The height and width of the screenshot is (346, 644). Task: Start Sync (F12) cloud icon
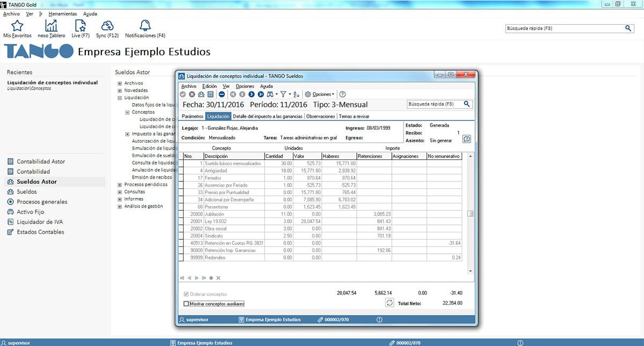(x=107, y=25)
